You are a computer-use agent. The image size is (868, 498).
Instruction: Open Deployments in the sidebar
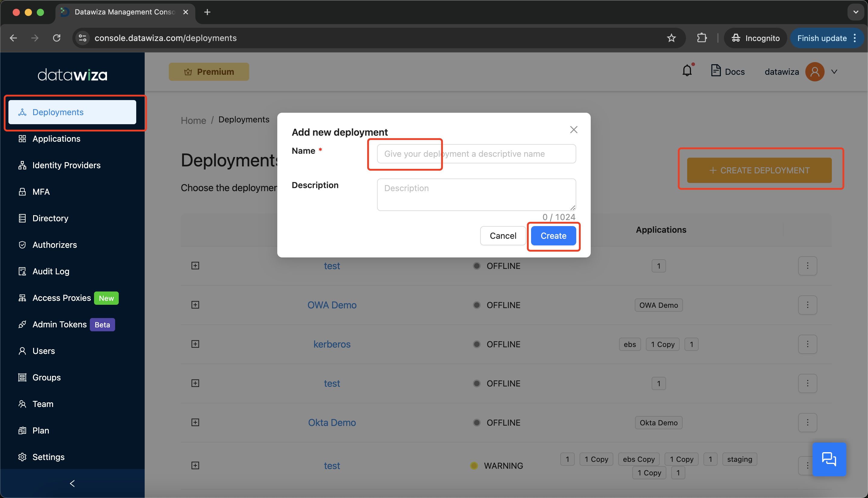coord(72,112)
